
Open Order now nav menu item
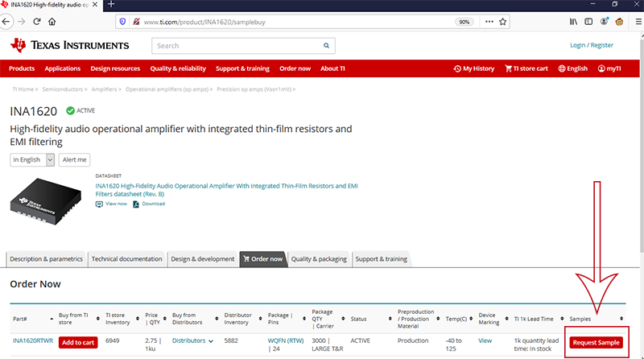click(295, 68)
